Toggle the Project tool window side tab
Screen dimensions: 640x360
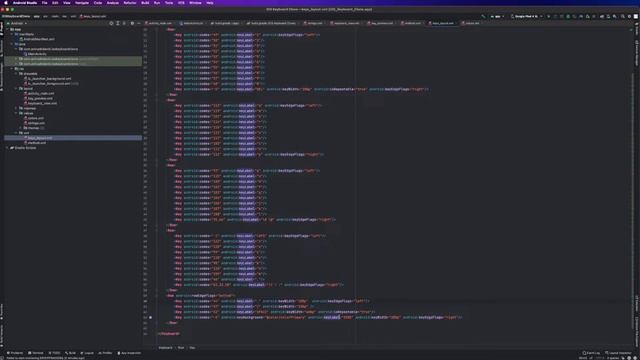click(x=2, y=29)
